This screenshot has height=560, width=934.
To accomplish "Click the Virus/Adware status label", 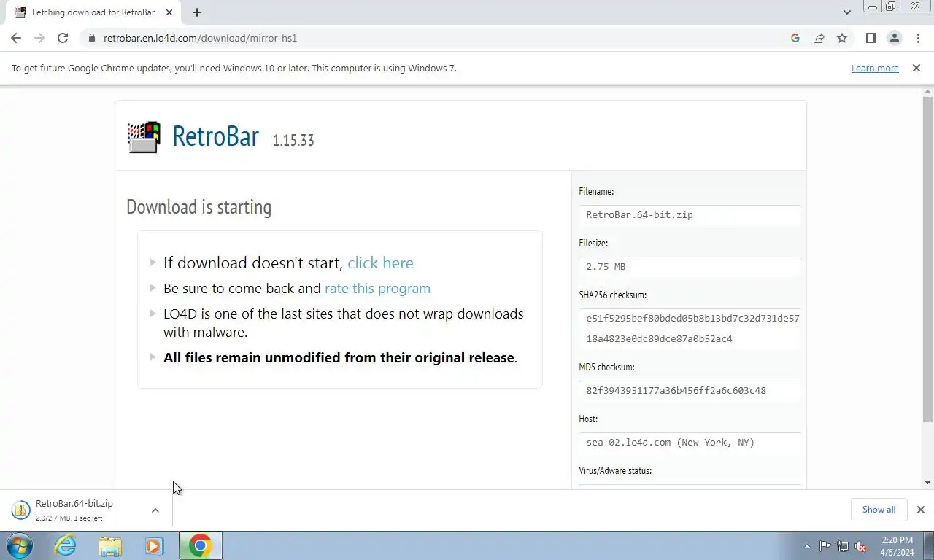I will coord(615,470).
